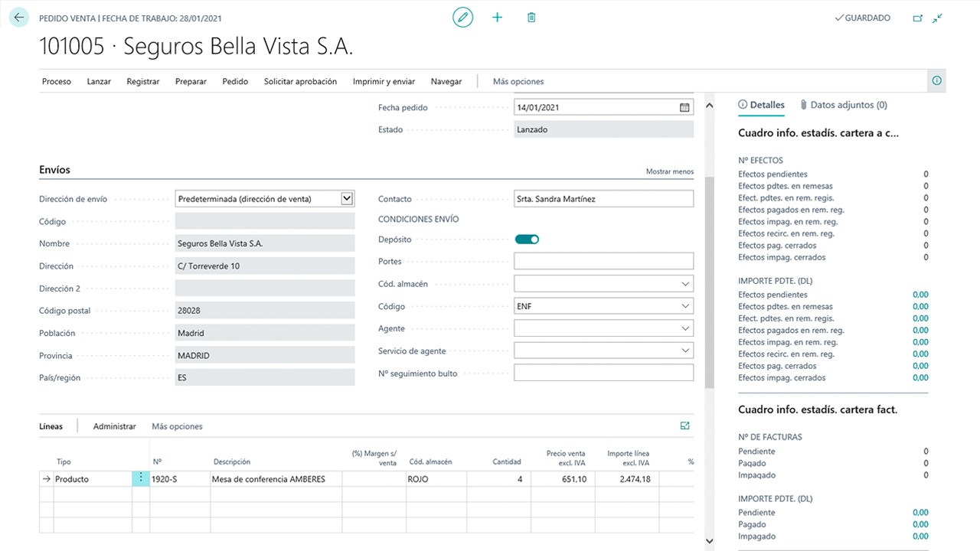
Task: Collapse the Envíos section header
Action: pyautogui.click(x=54, y=170)
